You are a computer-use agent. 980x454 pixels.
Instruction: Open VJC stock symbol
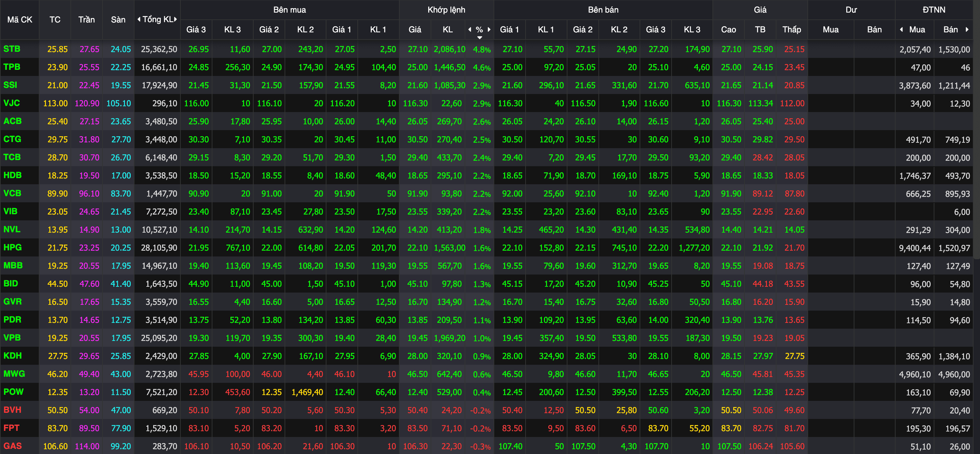(12, 103)
